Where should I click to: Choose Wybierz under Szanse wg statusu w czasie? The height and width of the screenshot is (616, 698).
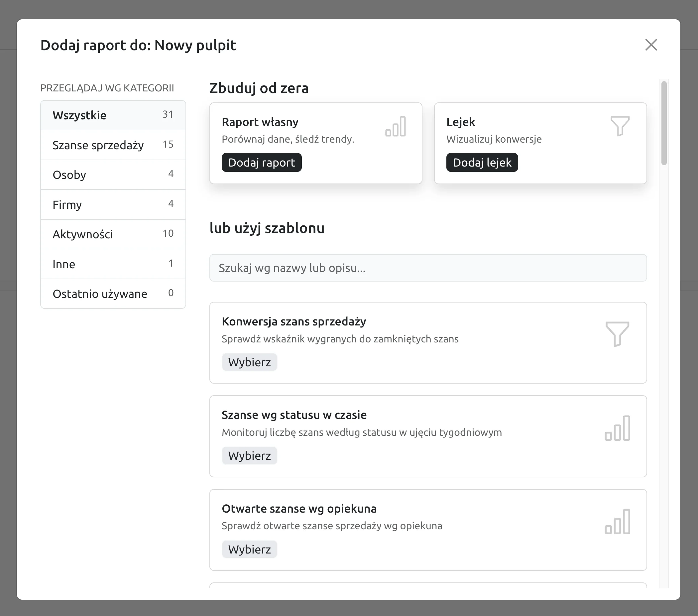click(x=249, y=455)
